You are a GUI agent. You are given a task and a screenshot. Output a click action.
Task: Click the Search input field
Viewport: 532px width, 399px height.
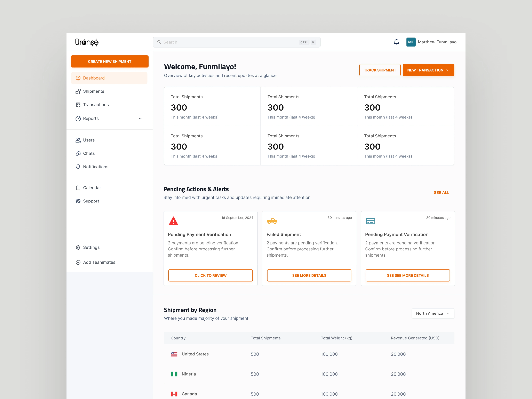click(237, 42)
